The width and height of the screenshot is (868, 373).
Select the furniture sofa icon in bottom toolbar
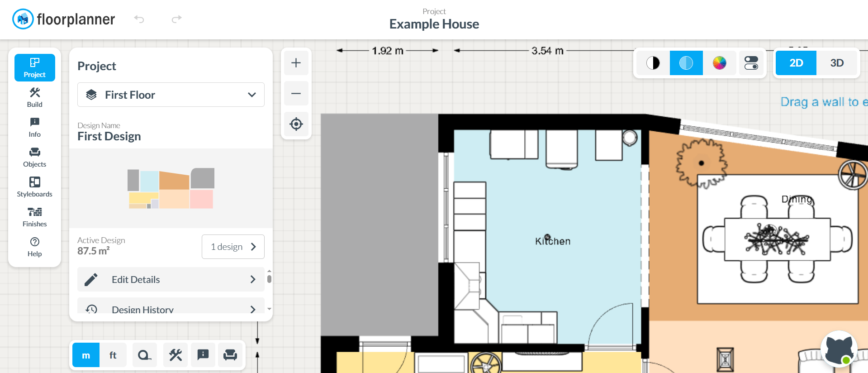(x=230, y=355)
